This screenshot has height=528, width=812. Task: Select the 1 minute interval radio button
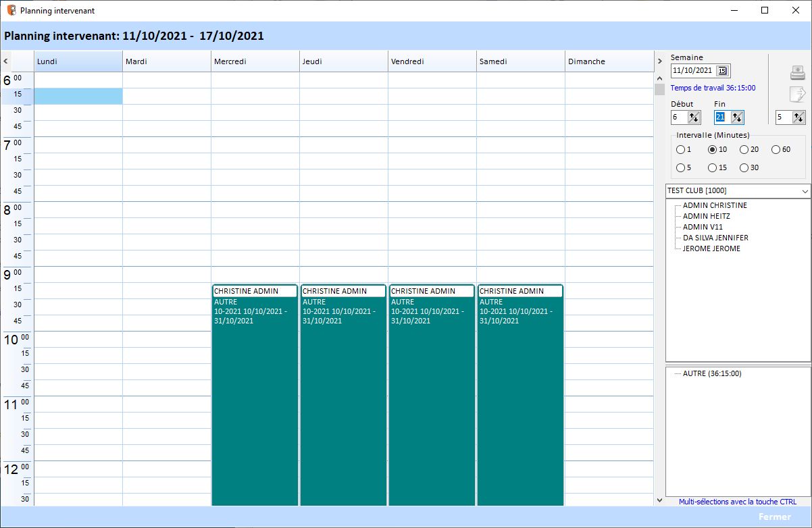pos(681,149)
